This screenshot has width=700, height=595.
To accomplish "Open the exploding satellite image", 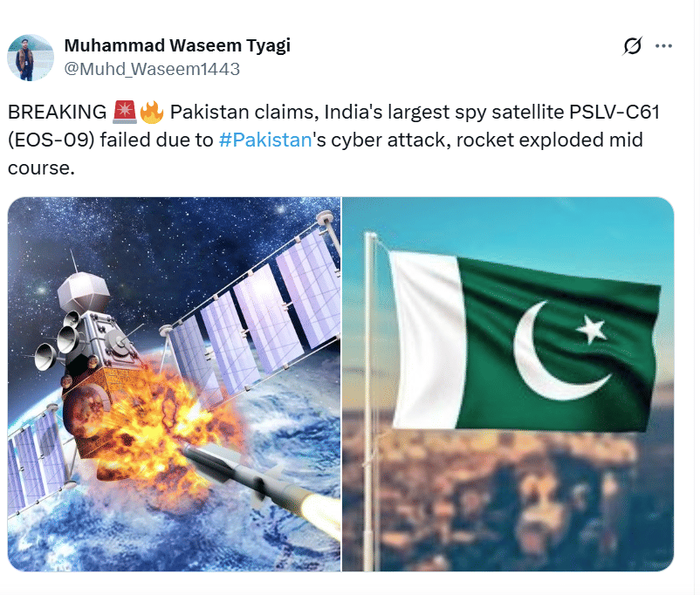I will tap(174, 384).
